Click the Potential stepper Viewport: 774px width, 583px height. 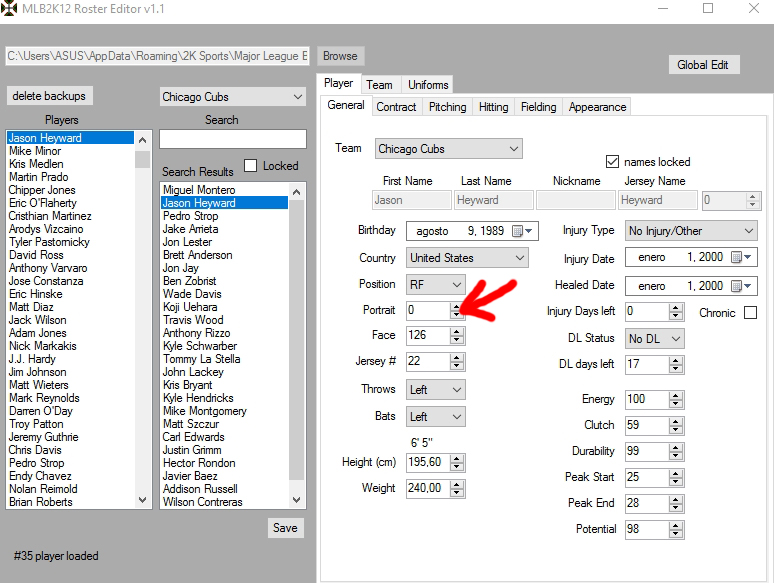676,530
